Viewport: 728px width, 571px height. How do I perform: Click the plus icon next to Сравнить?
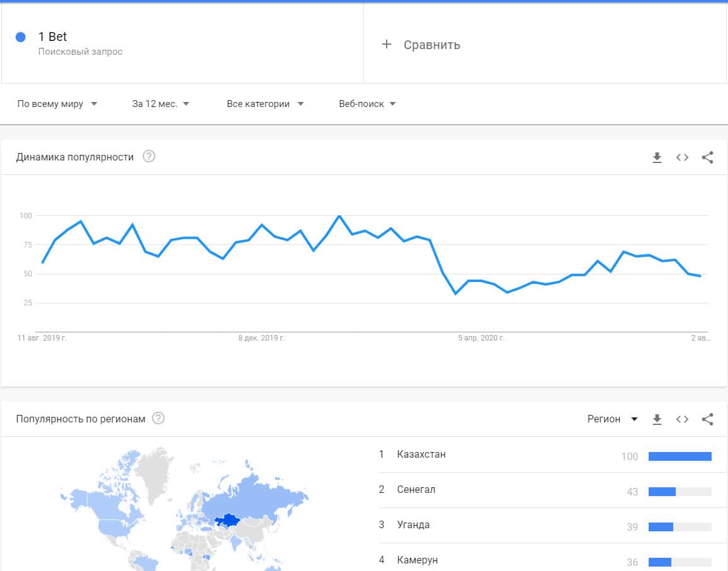pos(387,44)
